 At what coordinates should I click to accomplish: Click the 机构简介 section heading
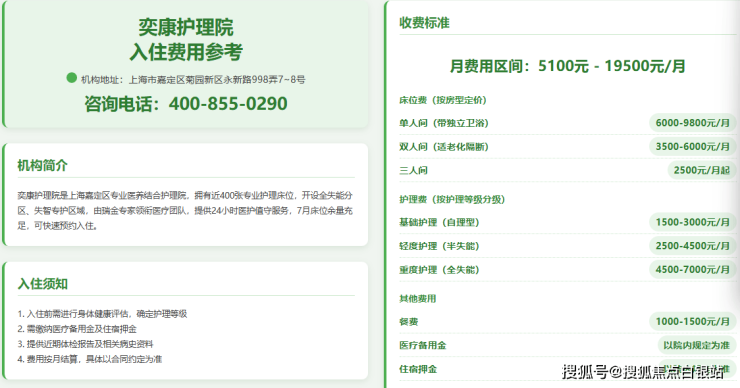[42, 166]
